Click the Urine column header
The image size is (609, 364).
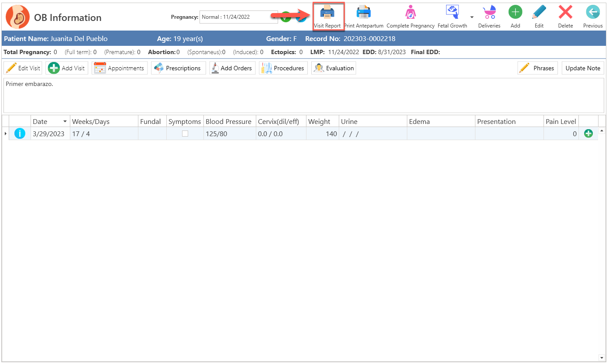(x=373, y=121)
